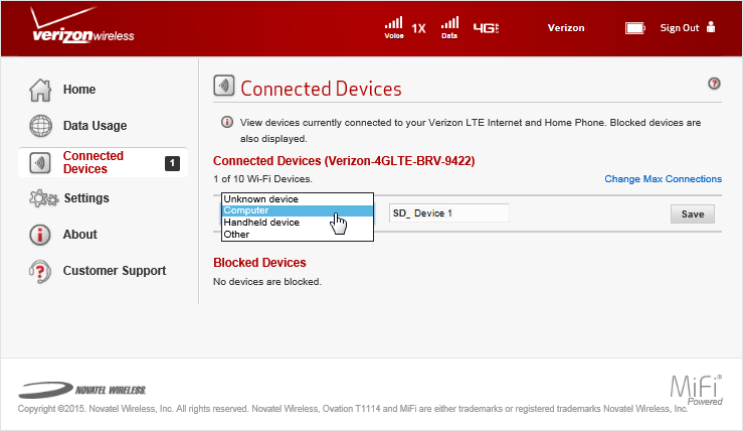The width and height of the screenshot is (743, 431).
Task: Choose Unknown device in the dropdown list
Action: [297, 199]
